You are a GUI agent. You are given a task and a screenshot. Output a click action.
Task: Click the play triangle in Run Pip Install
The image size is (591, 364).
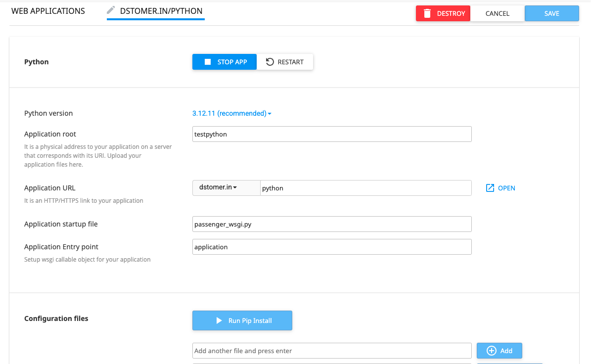click(219, 320)
